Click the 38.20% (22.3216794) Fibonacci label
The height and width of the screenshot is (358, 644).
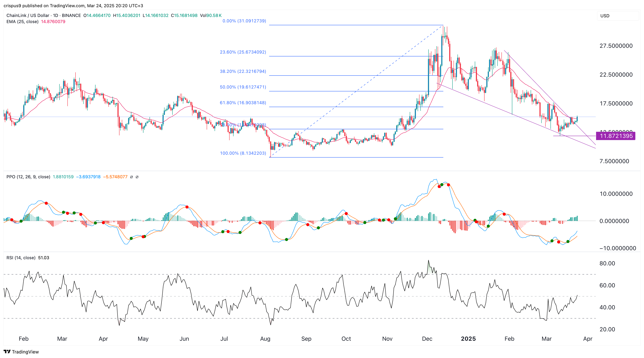243,71
